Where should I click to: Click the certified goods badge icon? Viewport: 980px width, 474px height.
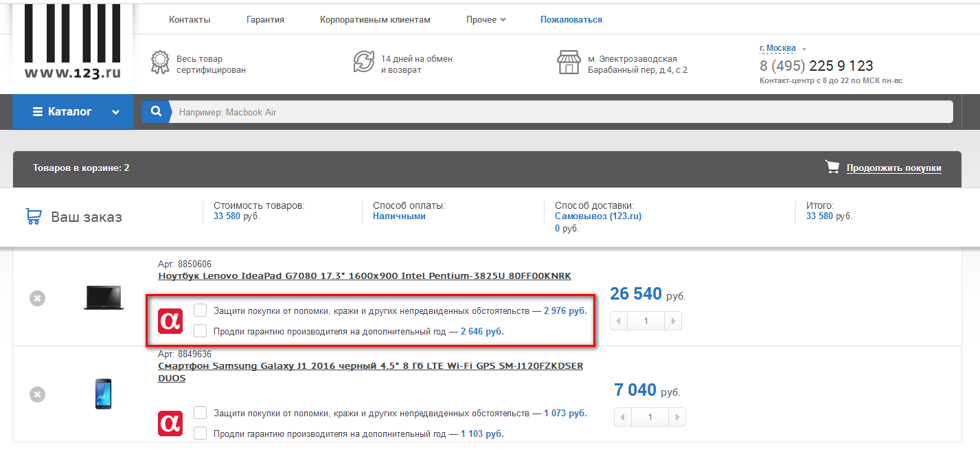(159, 63)
